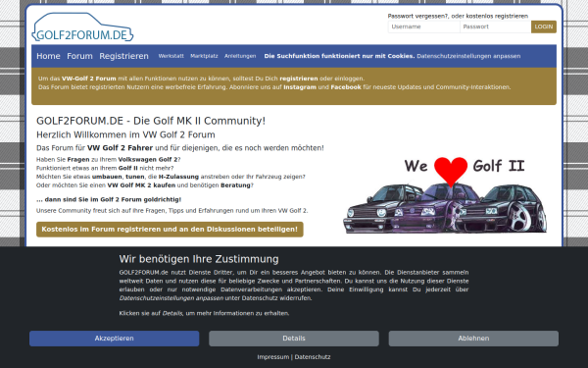Open the Registrieren menu item
Viewport: 588px width, 368px height.
point(123,56)
